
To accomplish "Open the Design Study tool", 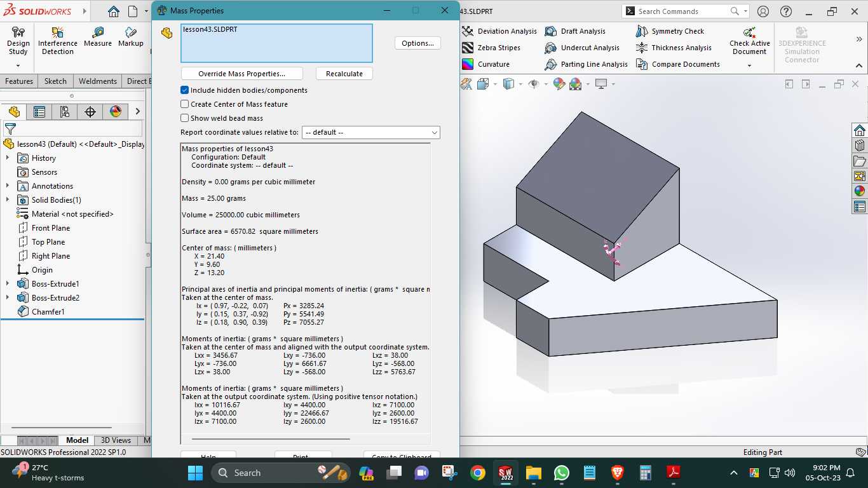I will click(x=18, y=41).
